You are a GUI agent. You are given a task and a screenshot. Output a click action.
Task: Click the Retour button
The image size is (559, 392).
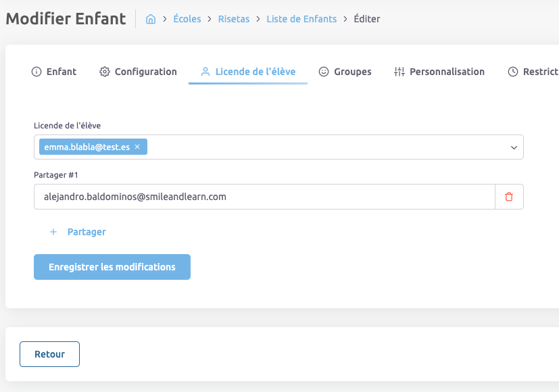tap(49, 354)
